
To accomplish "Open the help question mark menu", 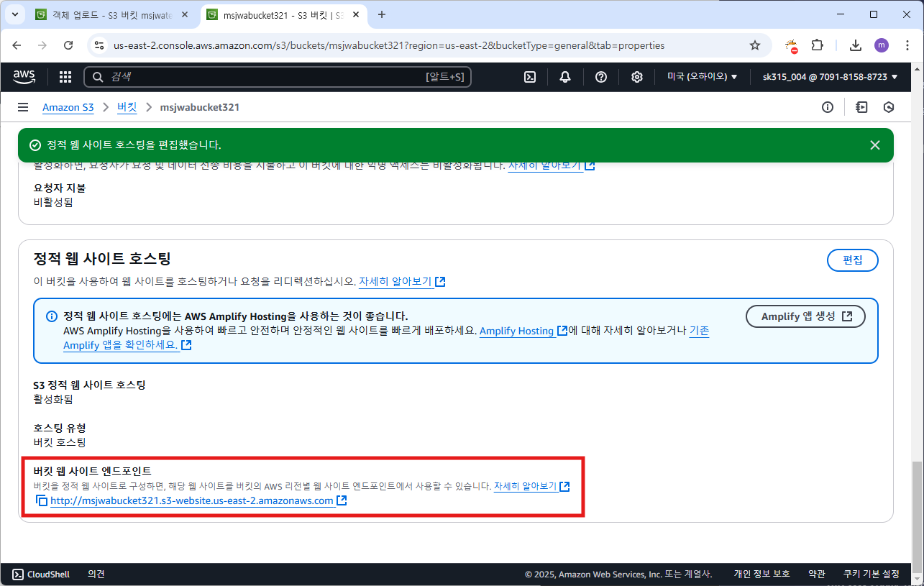I will (601, 77).
